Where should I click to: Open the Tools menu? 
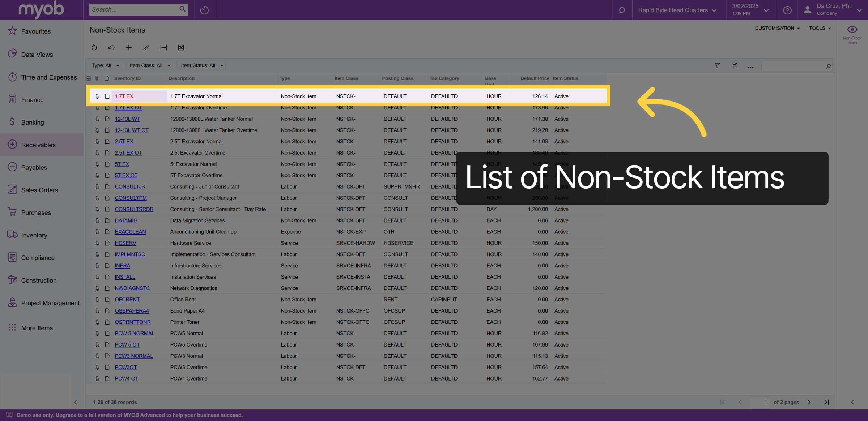[x=820, y=28]
